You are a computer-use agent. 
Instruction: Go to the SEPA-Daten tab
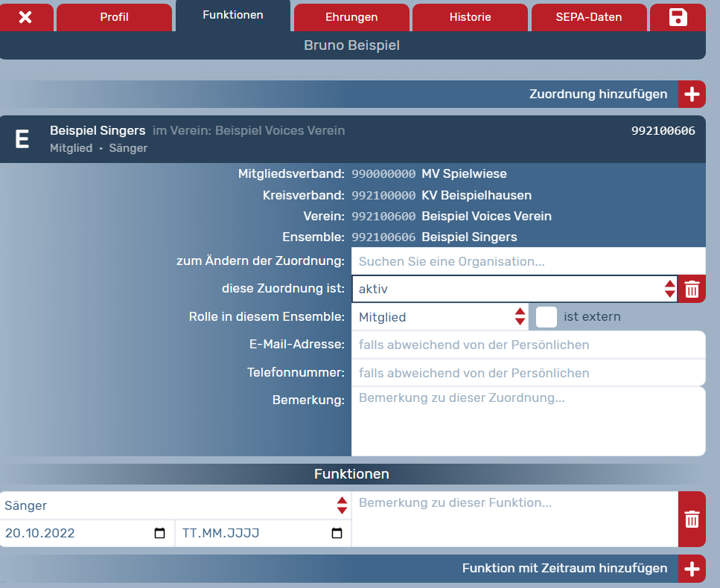pyautogui.click(x=588, y=17)
